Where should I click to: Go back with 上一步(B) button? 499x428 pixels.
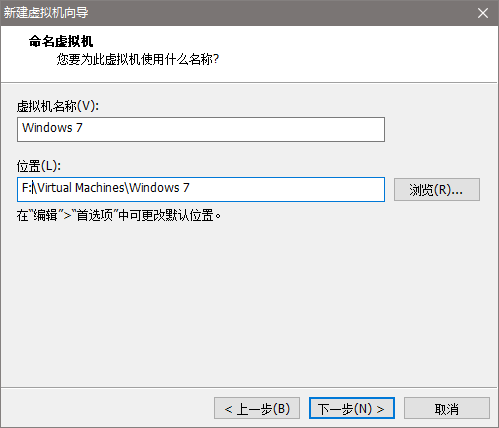[257, 408]
